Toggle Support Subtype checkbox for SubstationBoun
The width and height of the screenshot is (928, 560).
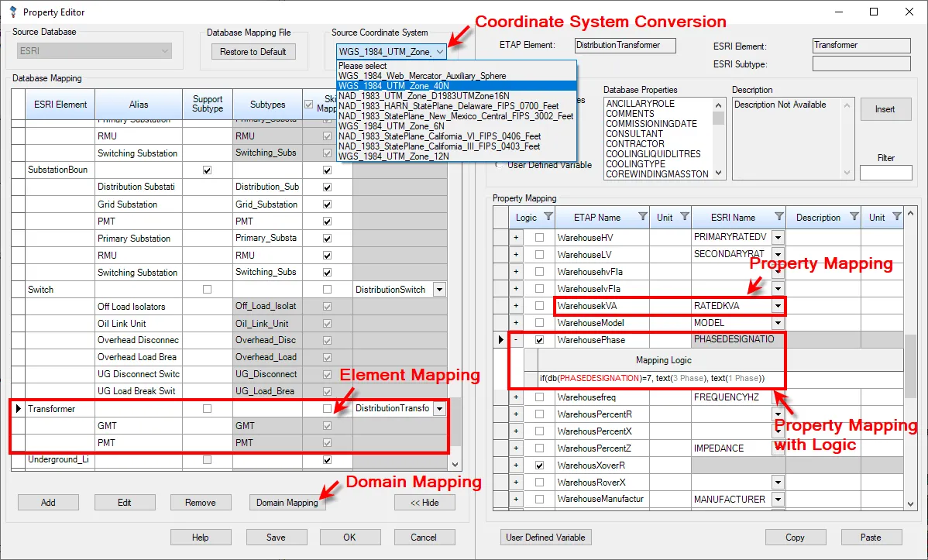coord(207,170)
